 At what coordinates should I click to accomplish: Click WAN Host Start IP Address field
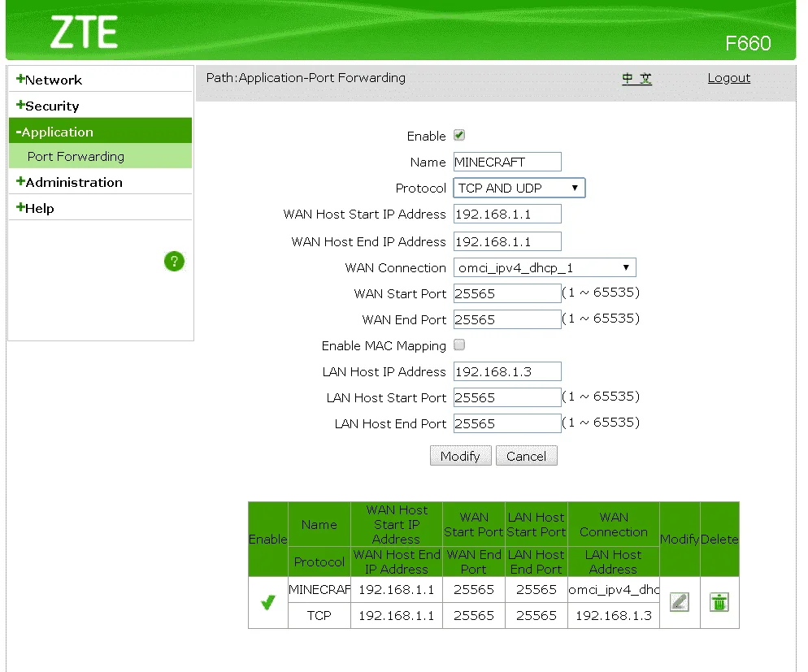pyautogui.click(x=507, y=215)
